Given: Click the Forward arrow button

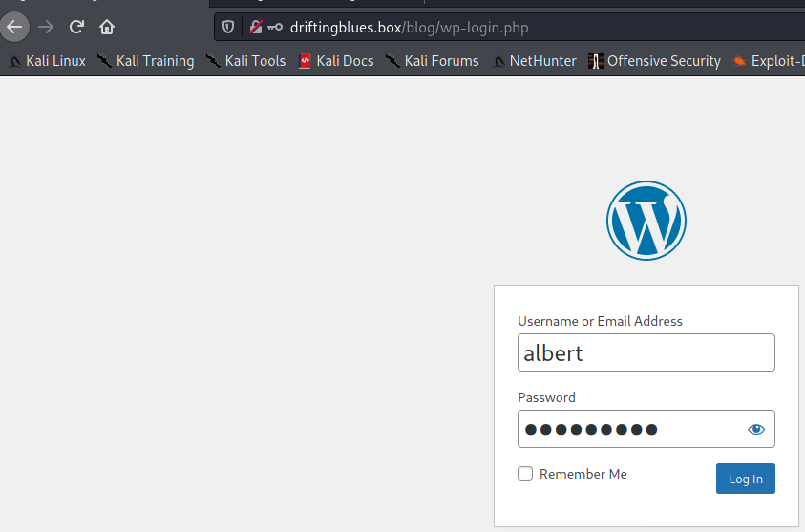Looking at the screenshot, I should [46, 27].
